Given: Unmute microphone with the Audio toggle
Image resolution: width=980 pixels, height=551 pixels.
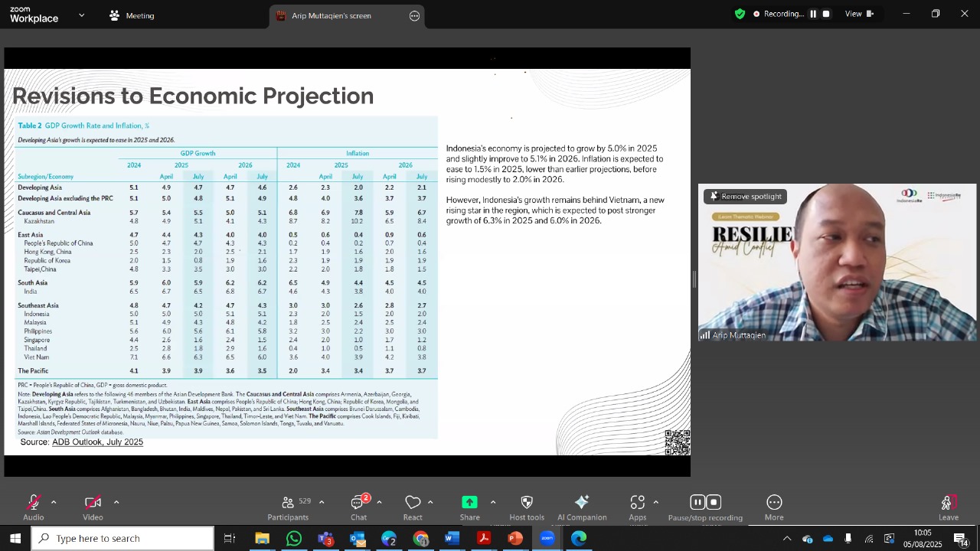Looking at the screenshot, I should pos(33,508).
